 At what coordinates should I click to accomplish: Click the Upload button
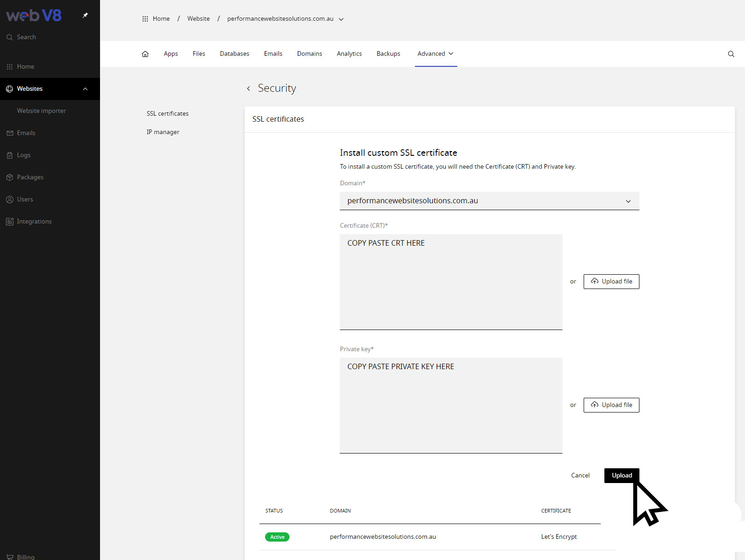(621, 475)
